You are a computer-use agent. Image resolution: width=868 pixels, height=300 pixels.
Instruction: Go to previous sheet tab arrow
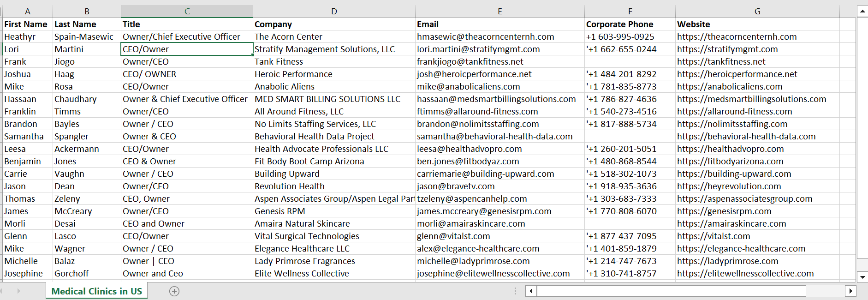click(x=1, y=291)
